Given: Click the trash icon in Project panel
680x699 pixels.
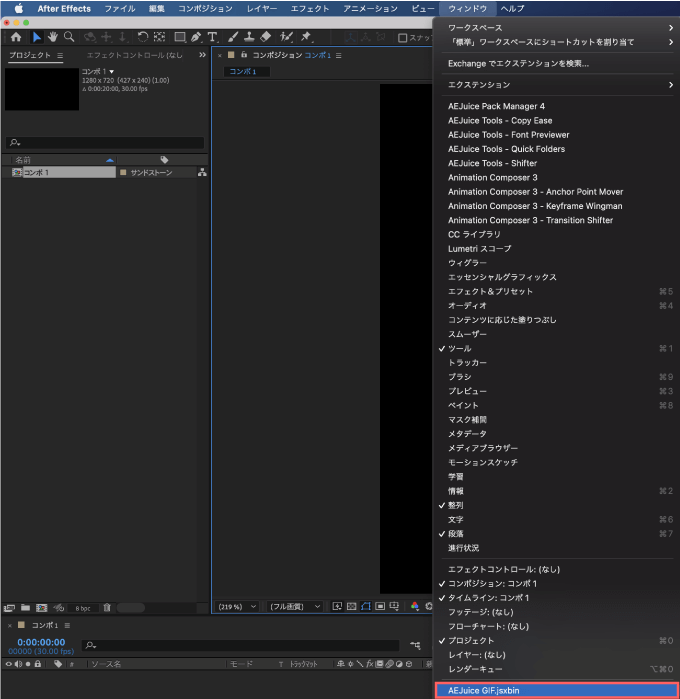Looking at the screenshot, I should click(107, 608).
